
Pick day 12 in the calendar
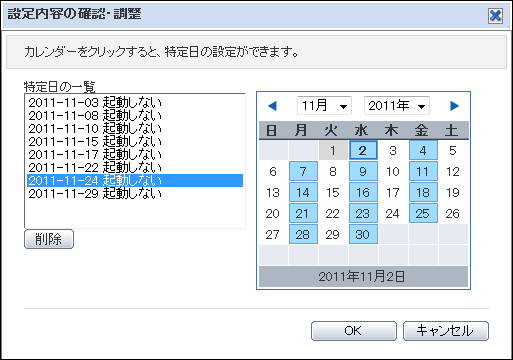[453, 171]
